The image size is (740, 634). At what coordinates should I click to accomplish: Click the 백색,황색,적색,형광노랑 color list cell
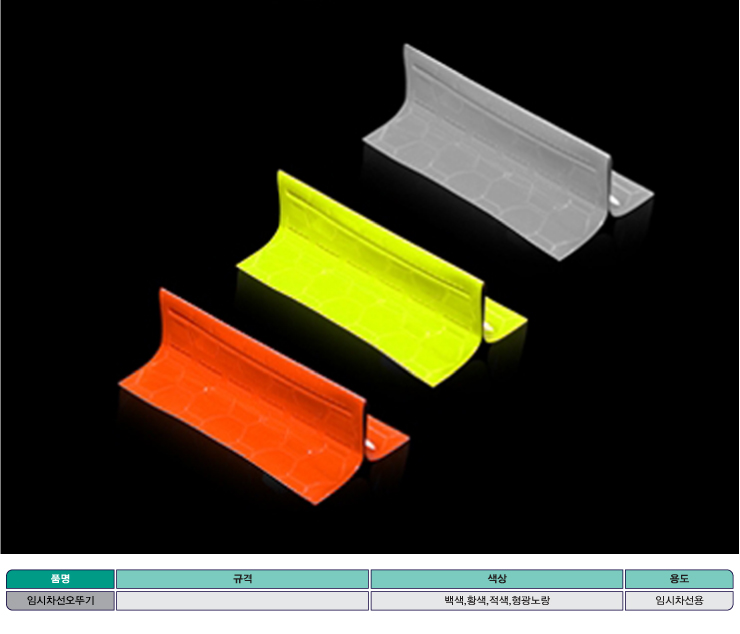click(497, 601)
